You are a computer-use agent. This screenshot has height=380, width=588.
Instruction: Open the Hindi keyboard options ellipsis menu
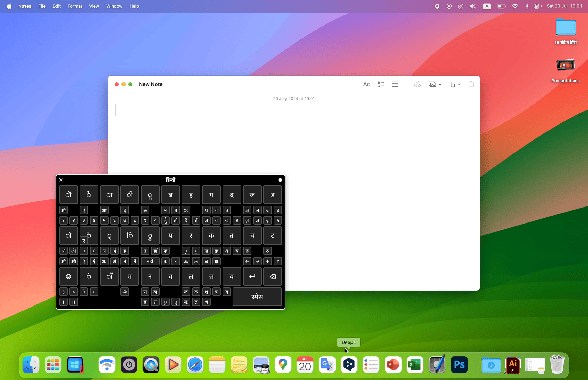click(x=280, y=180)
